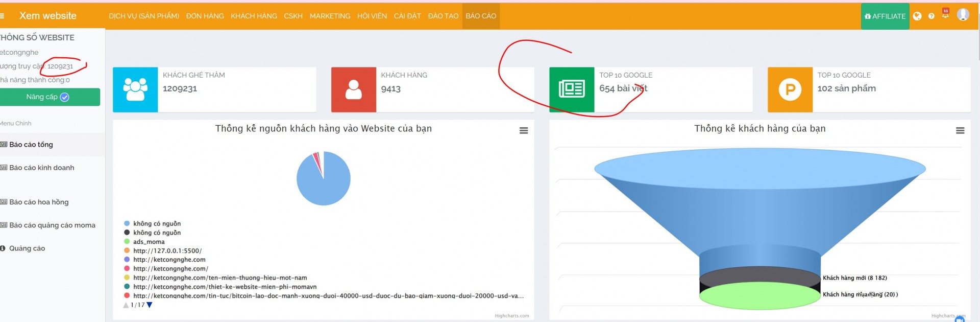980x322 pixels.
Task: Open the funnel chart context menu icon
Action: [960, 131]
